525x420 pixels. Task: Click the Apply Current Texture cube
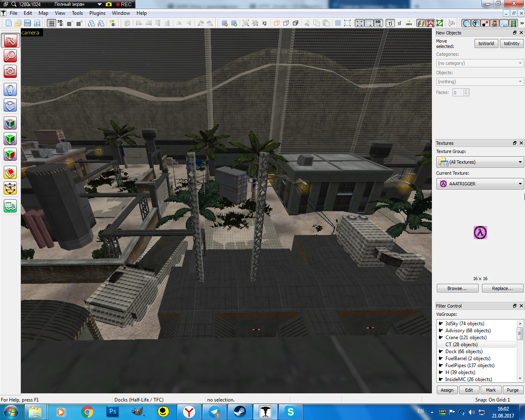10,139
